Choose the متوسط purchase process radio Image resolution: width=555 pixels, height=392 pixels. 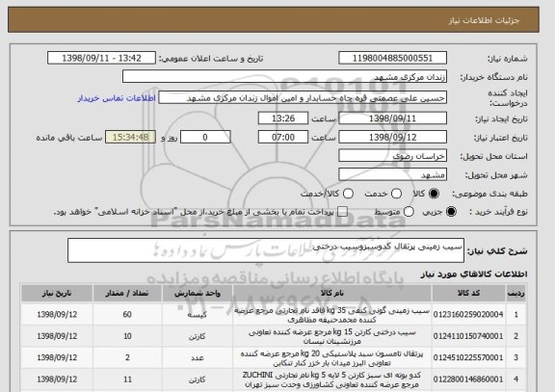409,212
